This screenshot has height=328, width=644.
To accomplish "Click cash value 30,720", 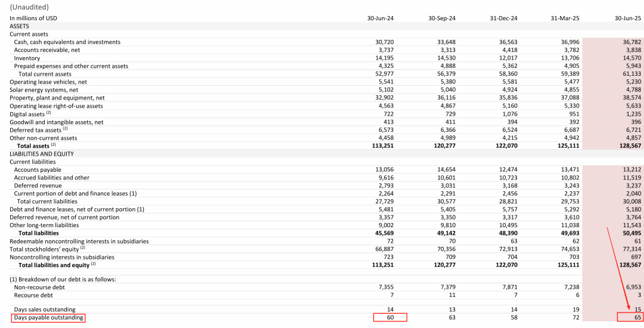I will tap(385, 42).
